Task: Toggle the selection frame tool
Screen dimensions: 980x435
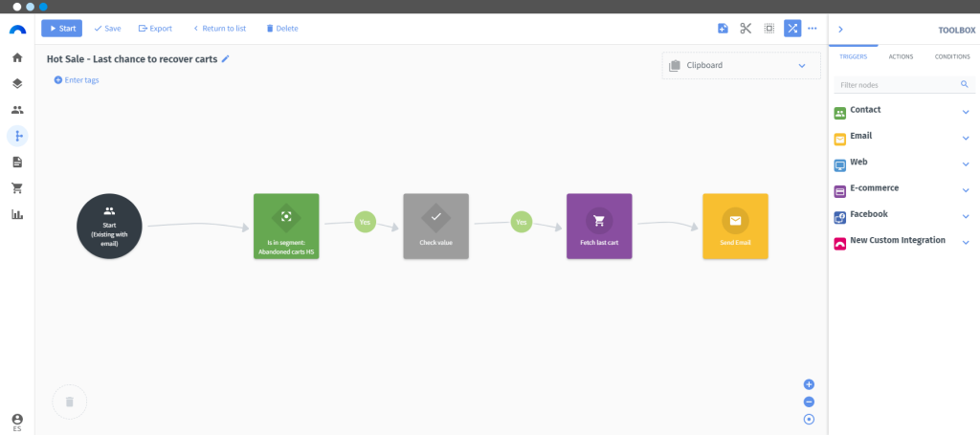Action: (769, 28)
